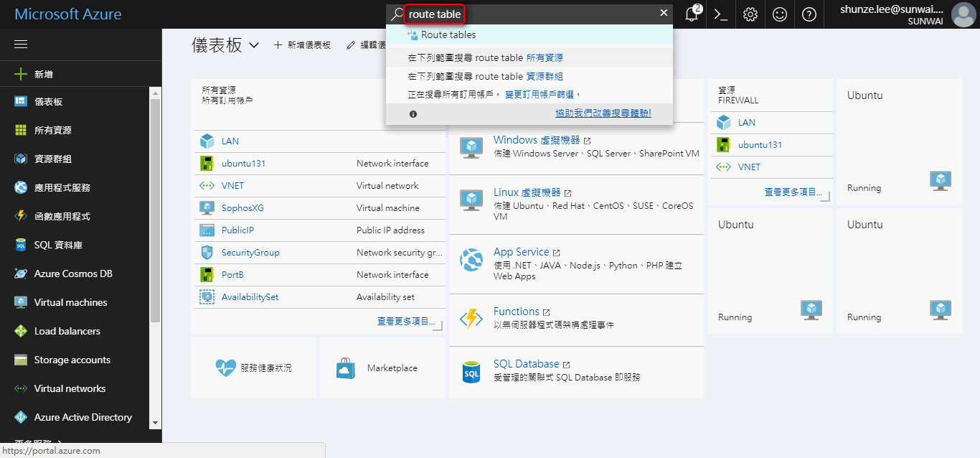Screen dimensions: 980x458
Task: Click the sidebar scroll up arrow
Action: 155,93
